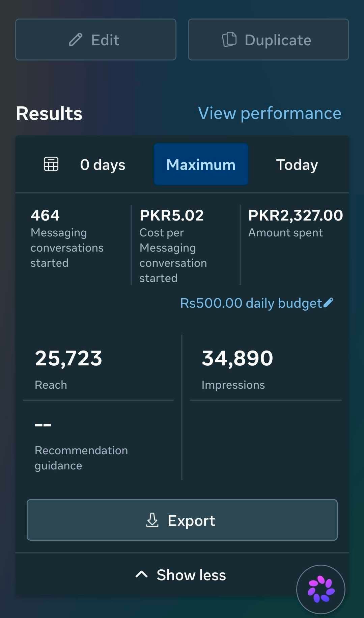Tap the Edit button

pos(96,40)
